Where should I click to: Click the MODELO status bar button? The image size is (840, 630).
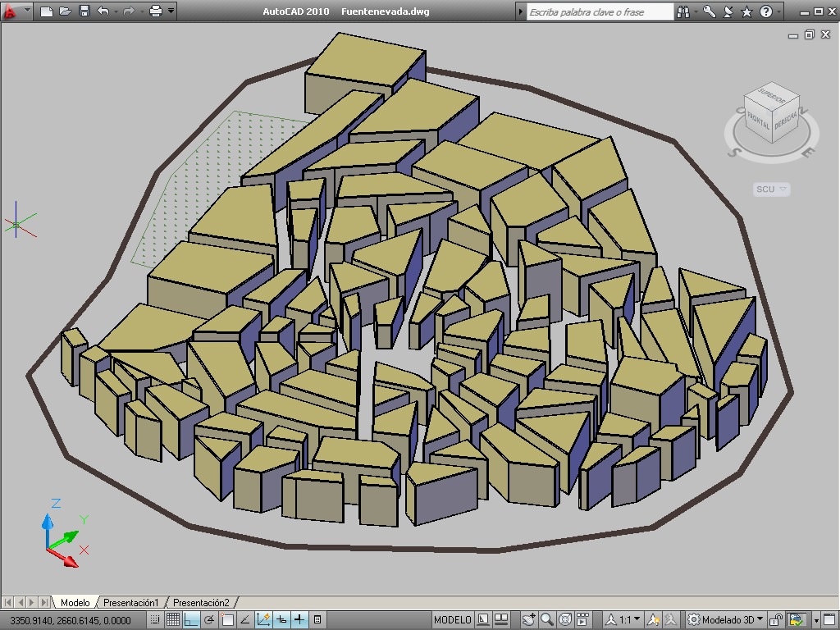point(452,620)
